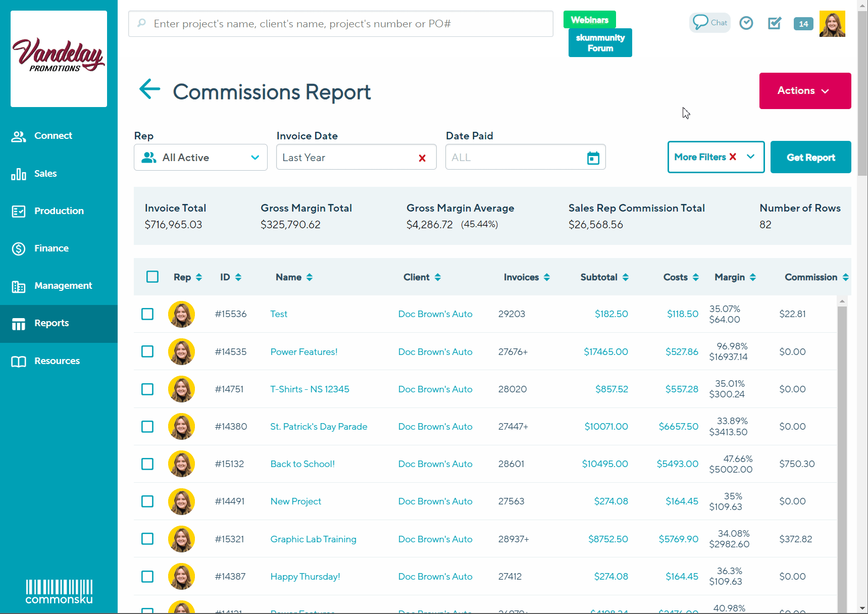
Task: Clear the Last Year invoice date filter
Action: tap(422, 158)
